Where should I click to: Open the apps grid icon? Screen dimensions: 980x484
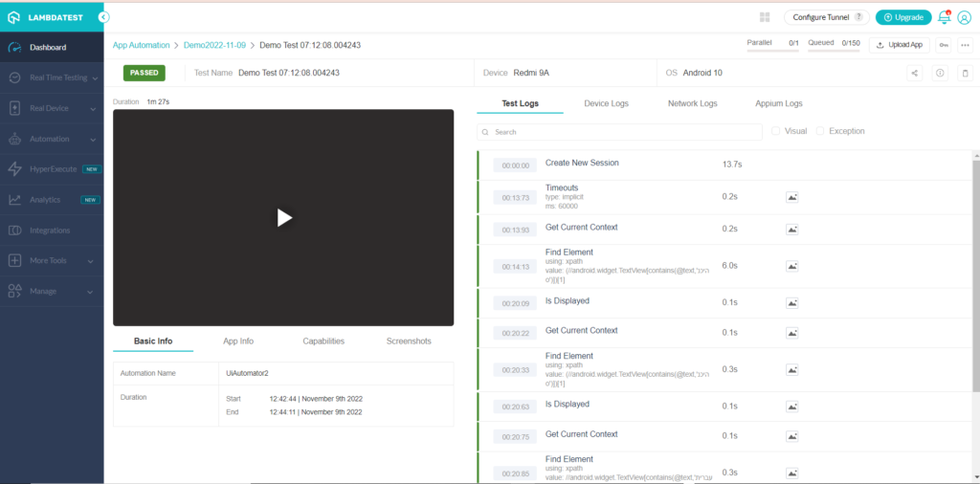coord(765,17)
